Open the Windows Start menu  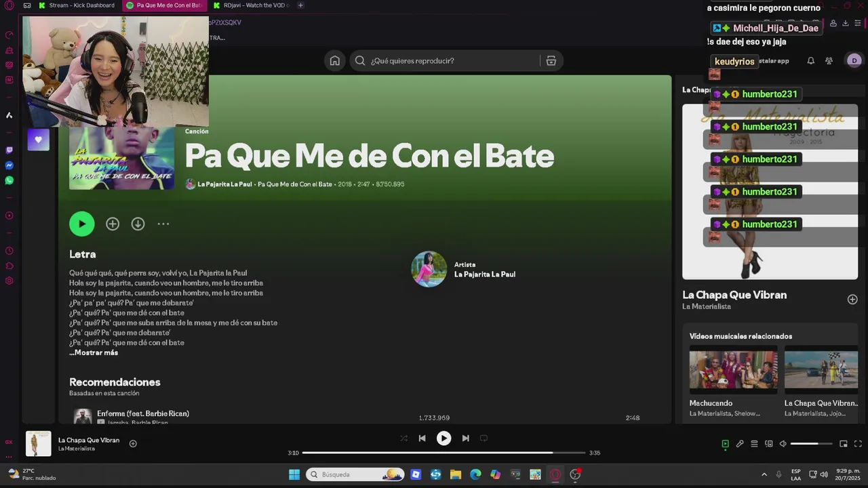(x=294, y=474)
